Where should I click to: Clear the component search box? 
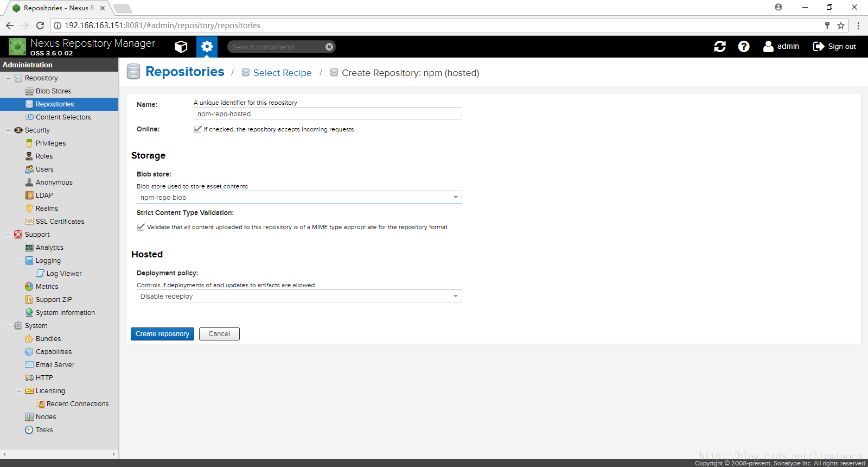329,47
